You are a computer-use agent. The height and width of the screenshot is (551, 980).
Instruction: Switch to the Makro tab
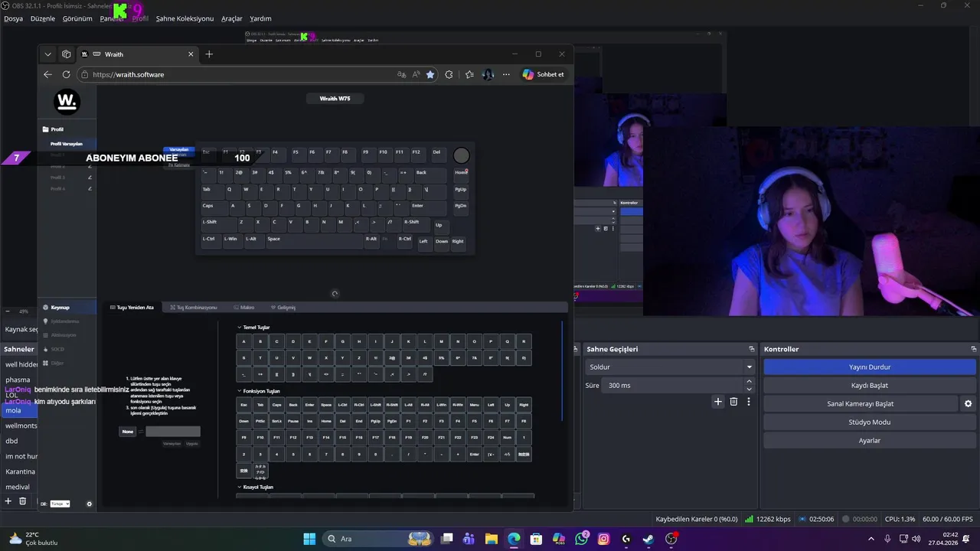tap(244, 308)
